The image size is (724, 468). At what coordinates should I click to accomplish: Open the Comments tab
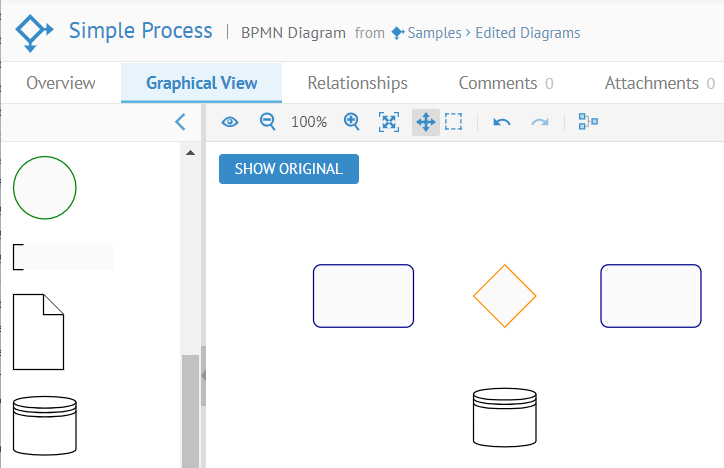tap(506, 83)
